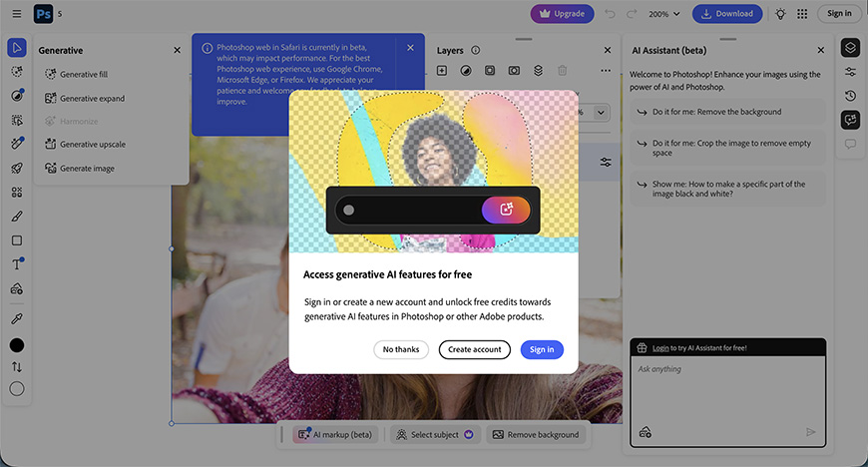Viewport: 868px width, 467px height.
Task: Click the attach image icon in AI Assistant
Action: pyautogui.click(x=645, y=432)
